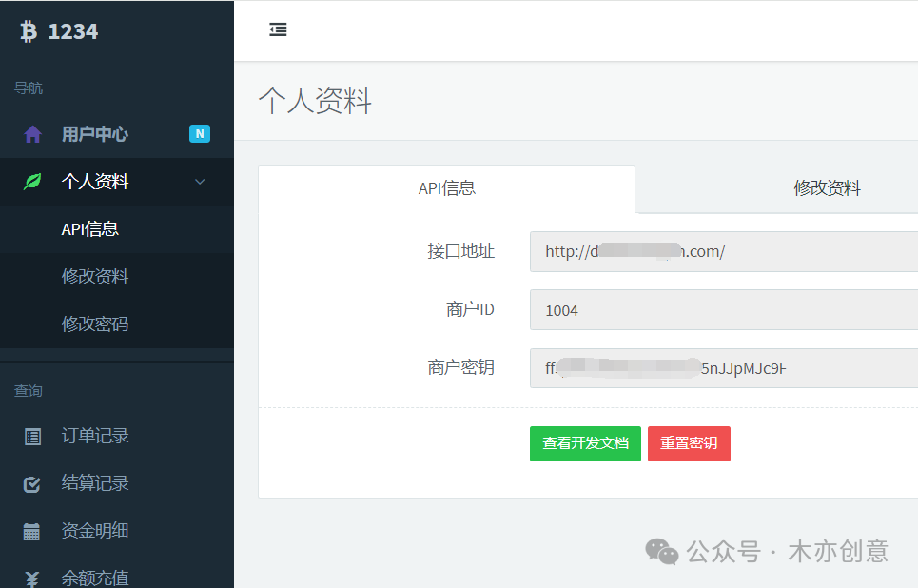Select the home icon beside 用户中心
Screen dimensions: 918x588
pos(32,133)
